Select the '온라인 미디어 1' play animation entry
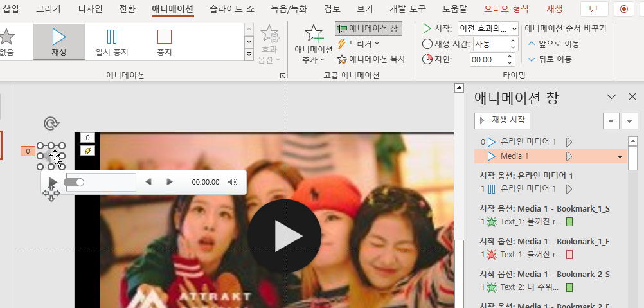 (x=551, y=142)
